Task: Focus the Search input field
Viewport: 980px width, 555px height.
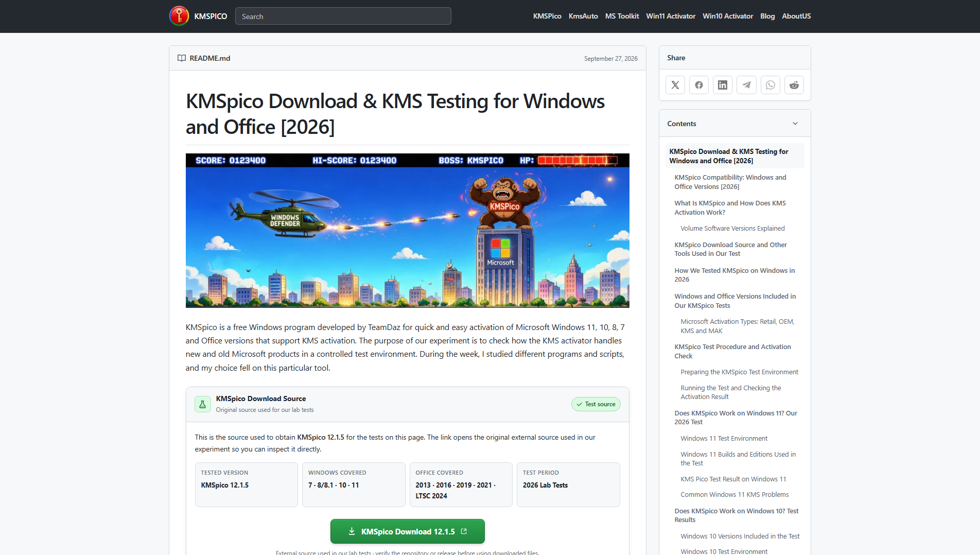Action: tap(343, 16)
